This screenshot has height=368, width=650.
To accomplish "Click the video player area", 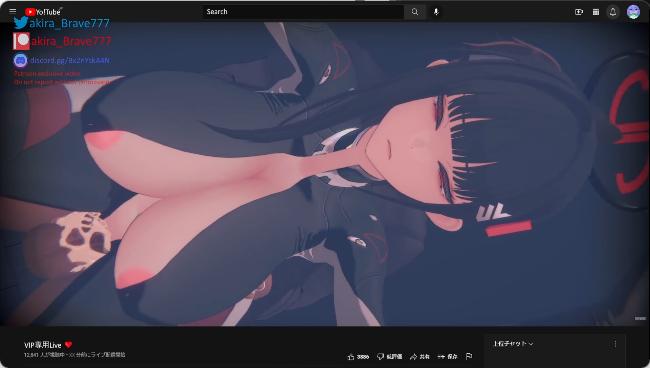I will (x=325, y=174).
